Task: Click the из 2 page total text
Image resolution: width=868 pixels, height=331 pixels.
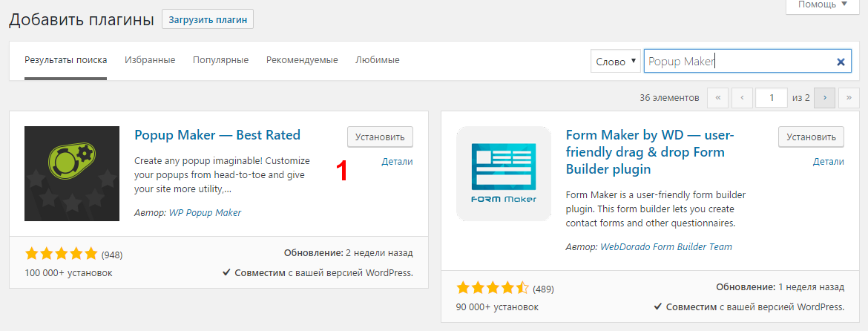Action: [801, 98]
